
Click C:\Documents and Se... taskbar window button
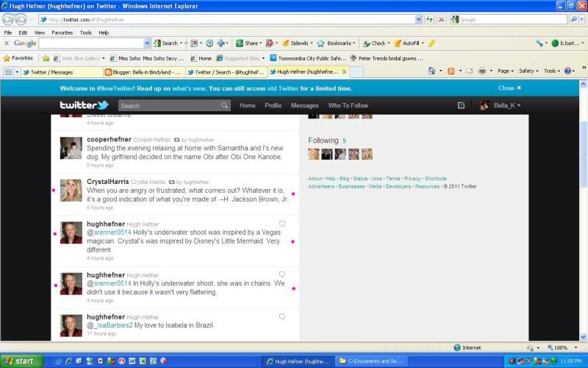click(371, 361)
